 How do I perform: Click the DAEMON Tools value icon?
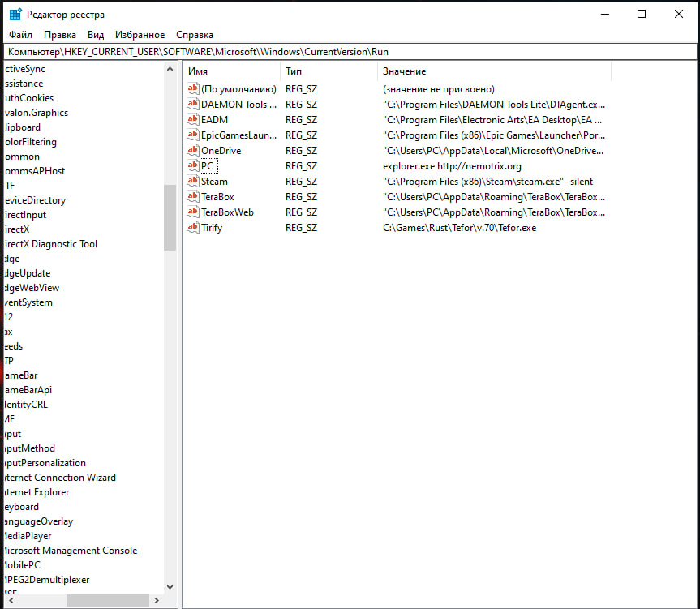point(192,105)
